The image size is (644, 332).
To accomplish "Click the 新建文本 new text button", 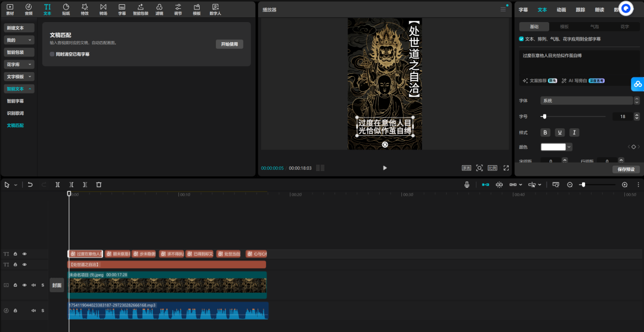I will click(x=19, y=28).
